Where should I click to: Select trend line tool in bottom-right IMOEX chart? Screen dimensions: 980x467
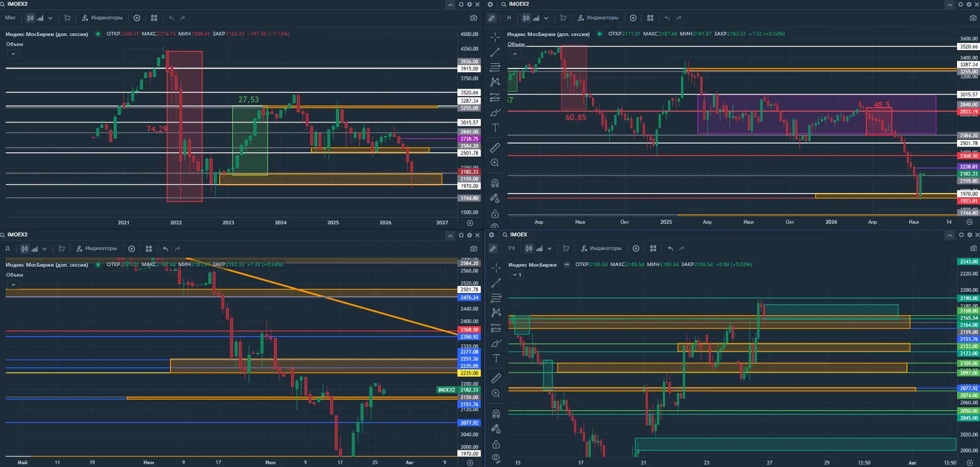(x=496, y=283)
